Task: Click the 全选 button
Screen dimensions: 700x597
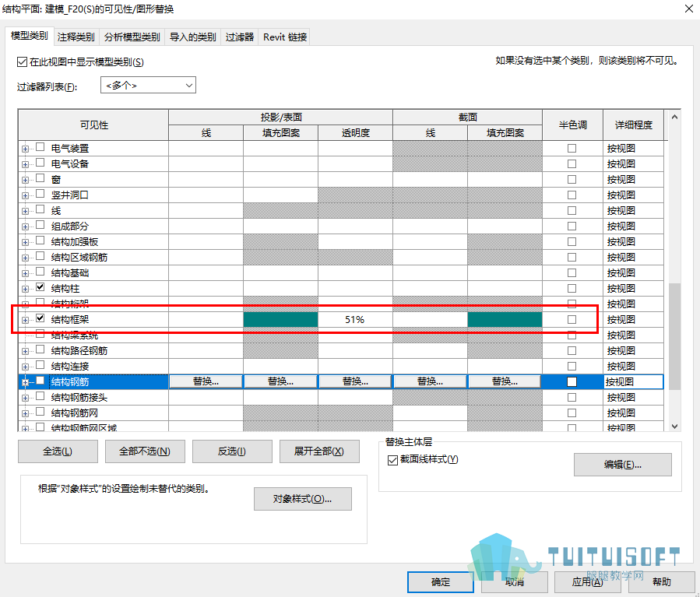Action: pos(58,451)
